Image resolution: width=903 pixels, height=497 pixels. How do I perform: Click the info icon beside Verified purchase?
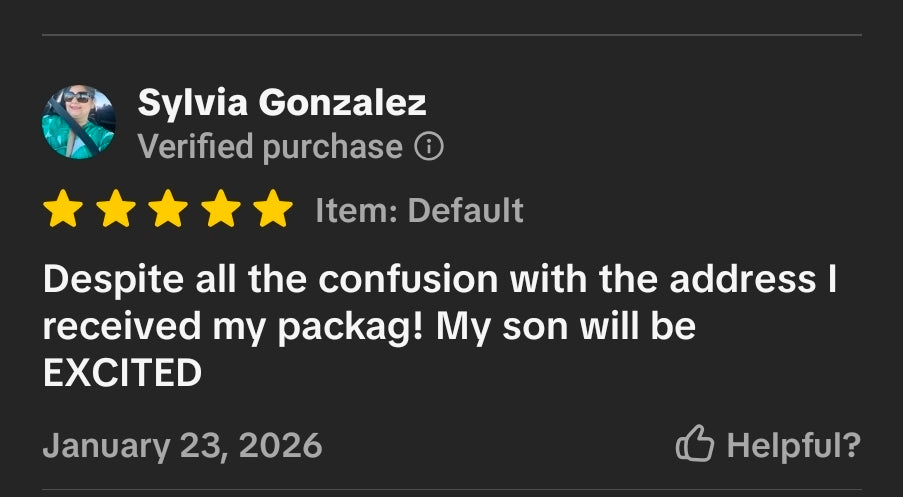coord(429,146)
